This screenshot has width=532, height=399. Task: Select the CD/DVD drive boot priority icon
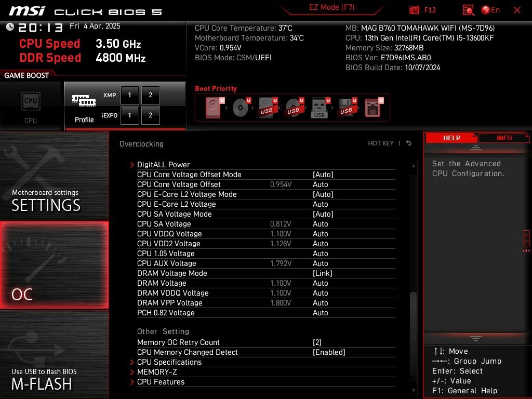click(241, 108)
